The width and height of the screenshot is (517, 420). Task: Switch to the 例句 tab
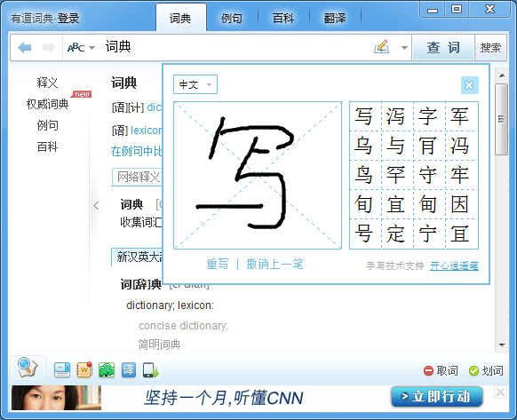232,18
